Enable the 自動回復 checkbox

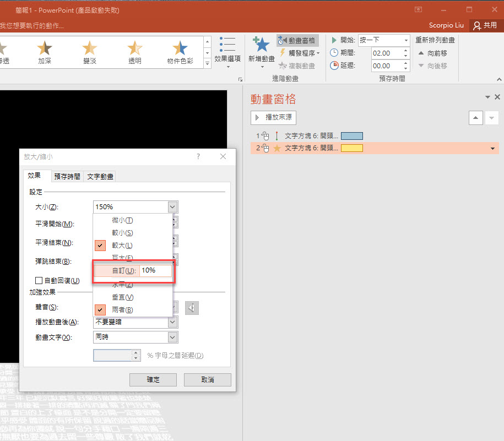click(x=39, y=281)
